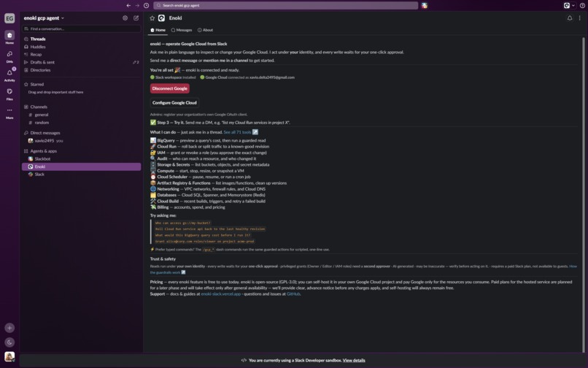Switch to the About tab

tap(206, 30)
